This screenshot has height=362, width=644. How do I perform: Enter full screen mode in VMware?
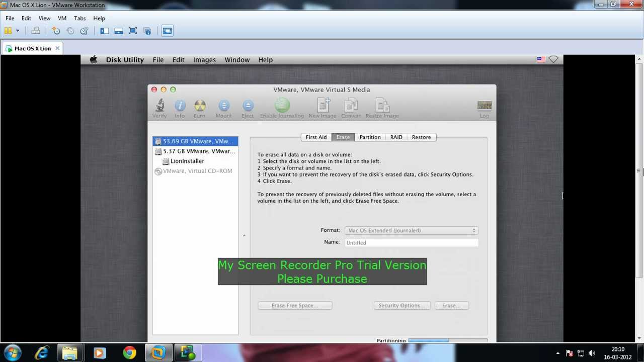[133, 31]
